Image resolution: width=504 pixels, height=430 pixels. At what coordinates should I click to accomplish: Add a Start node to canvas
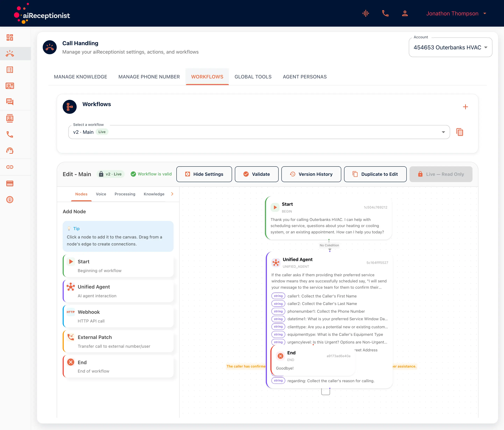pyautogui.click(x=118, y=266)
